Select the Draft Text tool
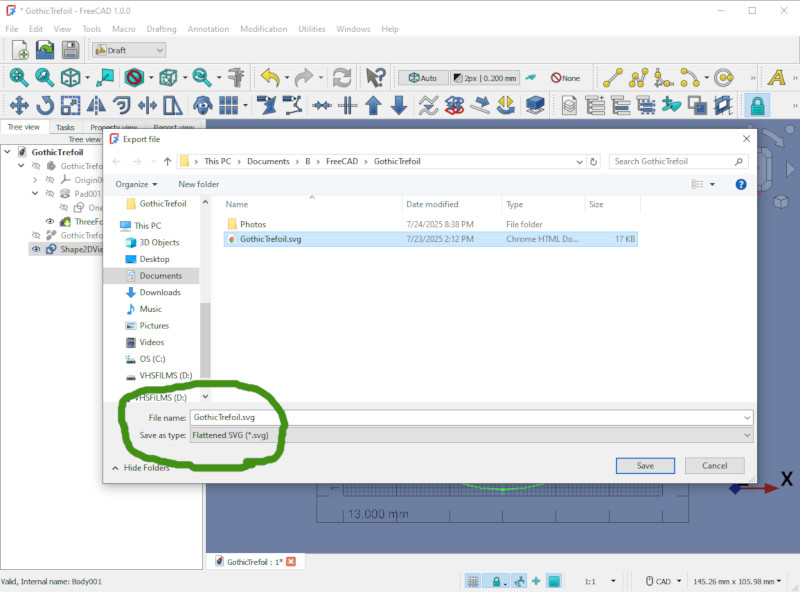Screen dimensions: 800x592 point(776,78)
